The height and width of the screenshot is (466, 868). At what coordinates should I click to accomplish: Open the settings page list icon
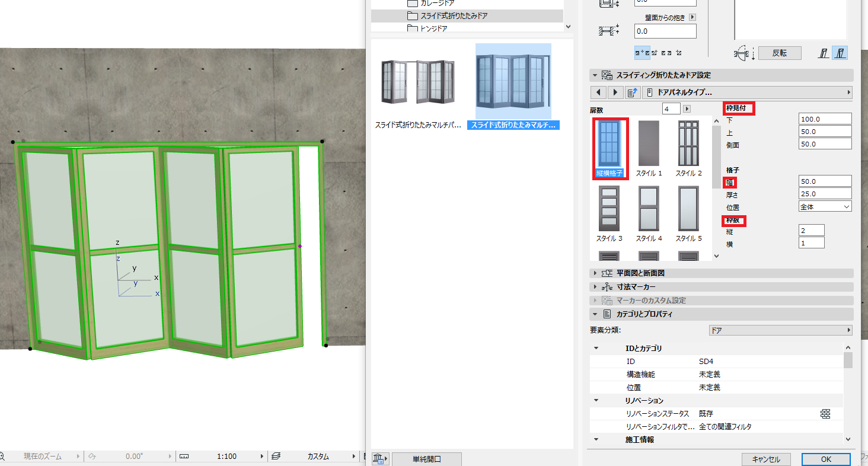click(633, 92)
